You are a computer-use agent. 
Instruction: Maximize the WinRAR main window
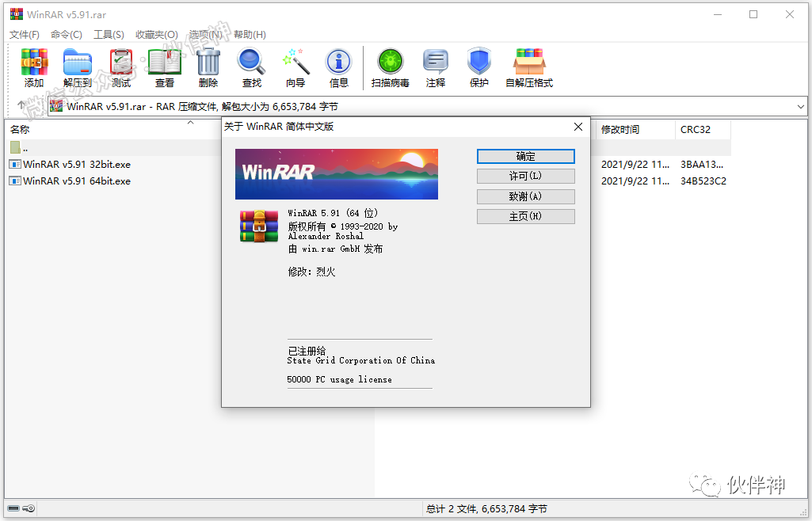(753, 14)
